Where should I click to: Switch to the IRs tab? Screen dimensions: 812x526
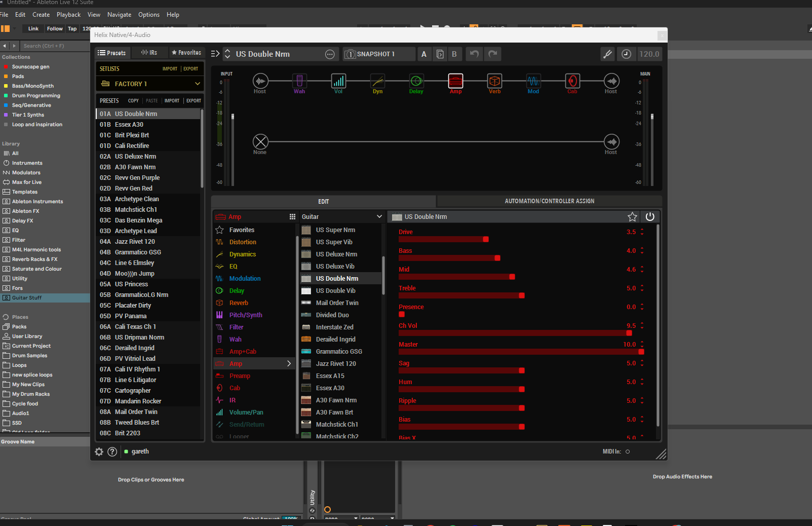(x=149, y=53)
